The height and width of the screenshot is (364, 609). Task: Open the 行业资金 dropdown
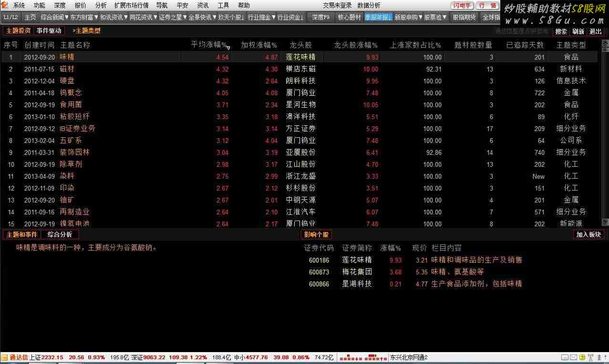click(x=290, y=17)
